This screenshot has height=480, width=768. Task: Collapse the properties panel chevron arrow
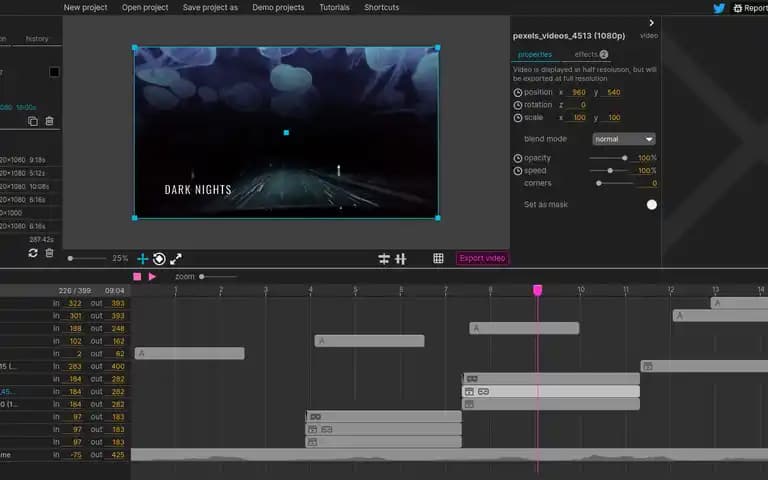(x=651, y=23)
